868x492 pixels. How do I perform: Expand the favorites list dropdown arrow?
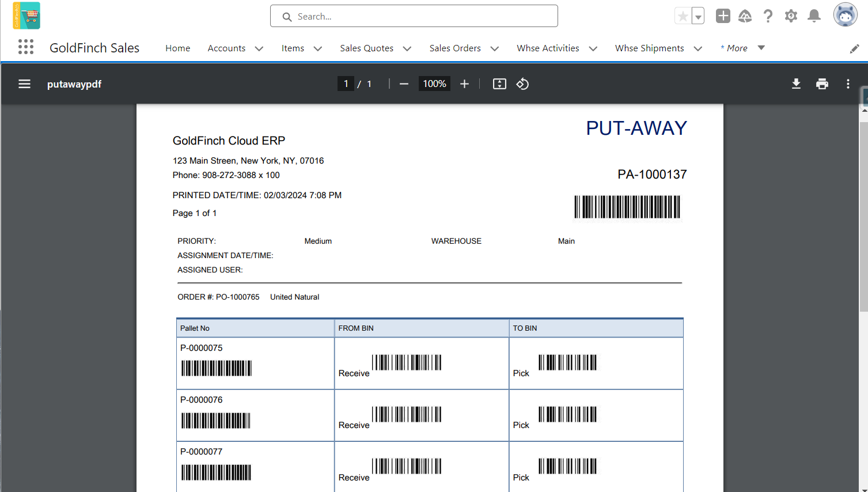(x=698, y=16)
